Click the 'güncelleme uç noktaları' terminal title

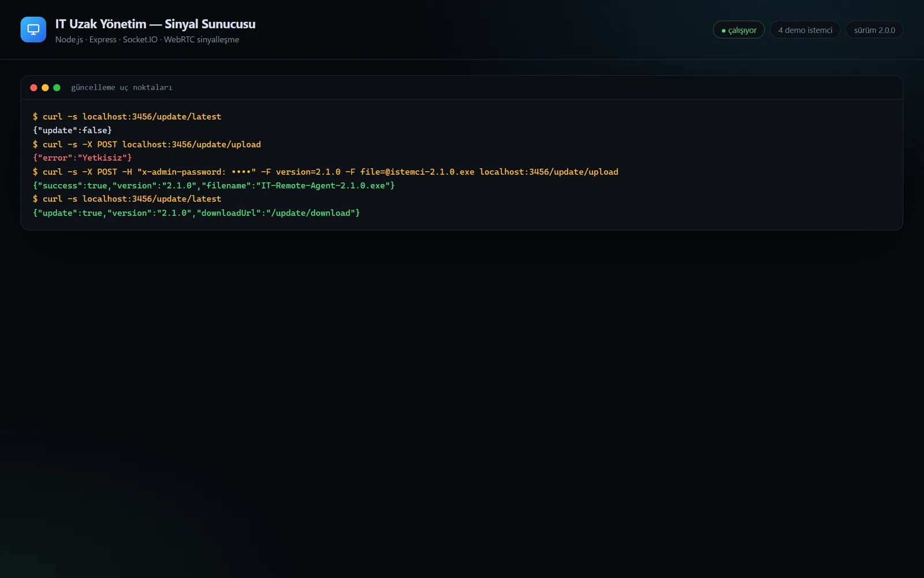pyautogui.click(x=122, y=88)
